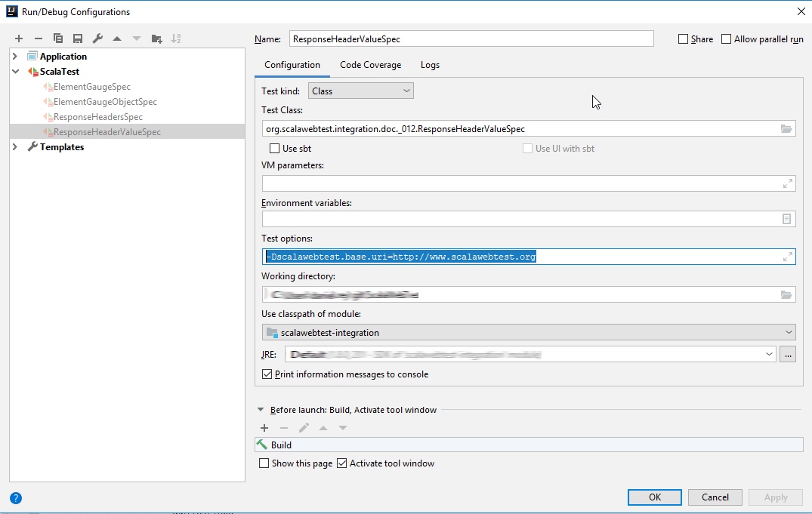Add a new run configuration

click(19, 38)
